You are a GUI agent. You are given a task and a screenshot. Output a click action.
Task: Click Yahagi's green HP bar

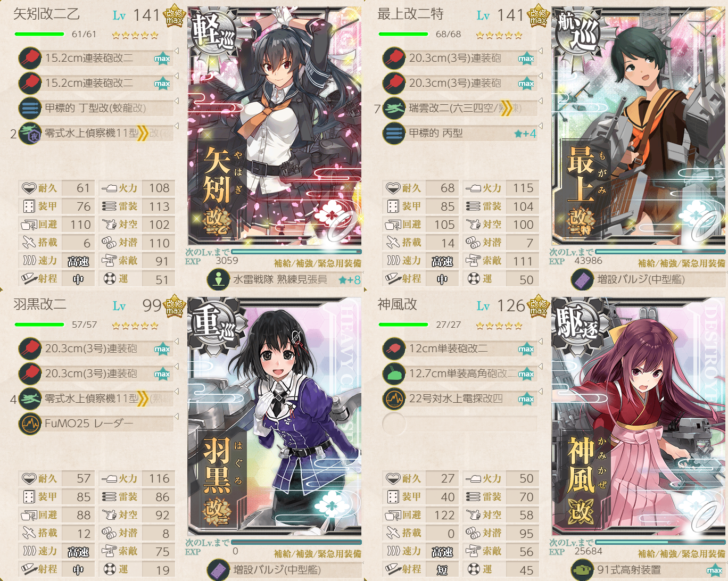pos(39,34)
